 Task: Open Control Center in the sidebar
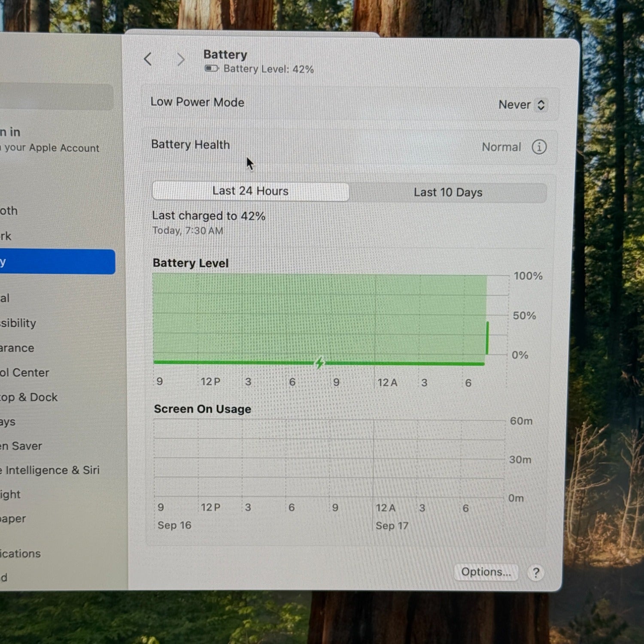pos(25,372)
